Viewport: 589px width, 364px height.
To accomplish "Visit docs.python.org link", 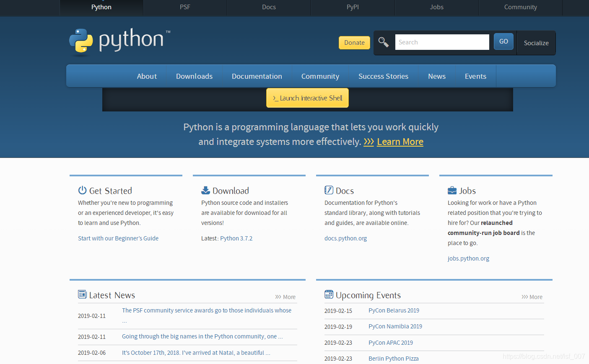I will (345, 238).
